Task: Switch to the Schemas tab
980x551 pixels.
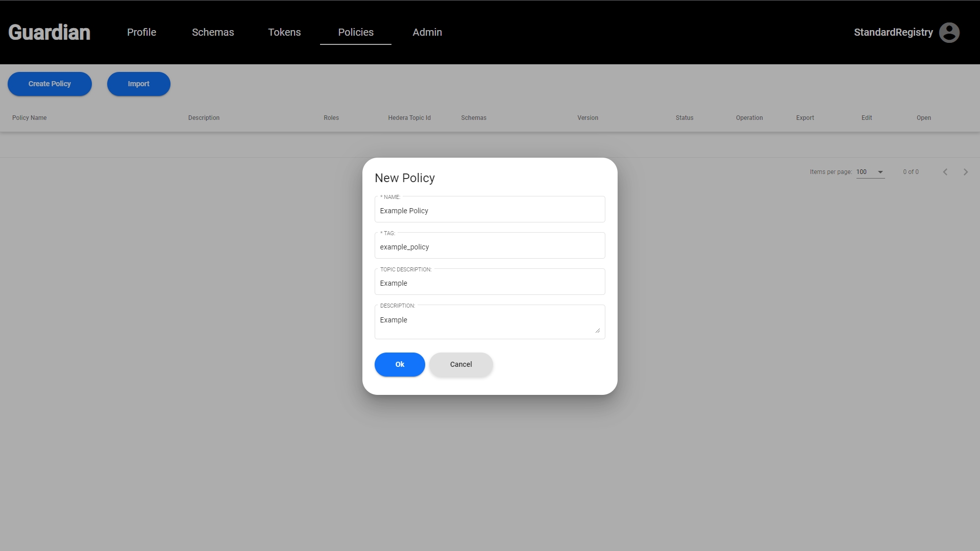Action: pos(213,33)
